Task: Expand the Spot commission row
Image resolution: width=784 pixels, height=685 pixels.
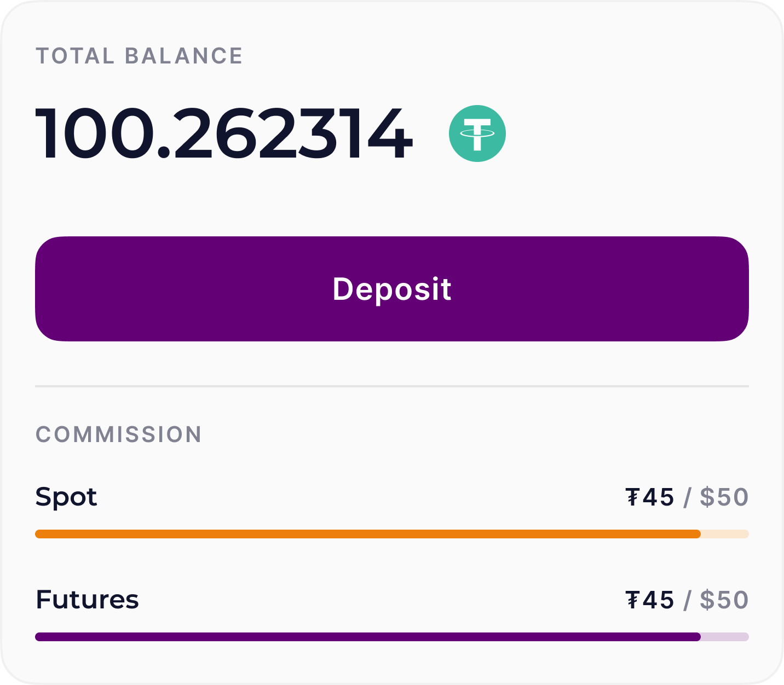Action: pyautogui.click(x=66, y=497)
